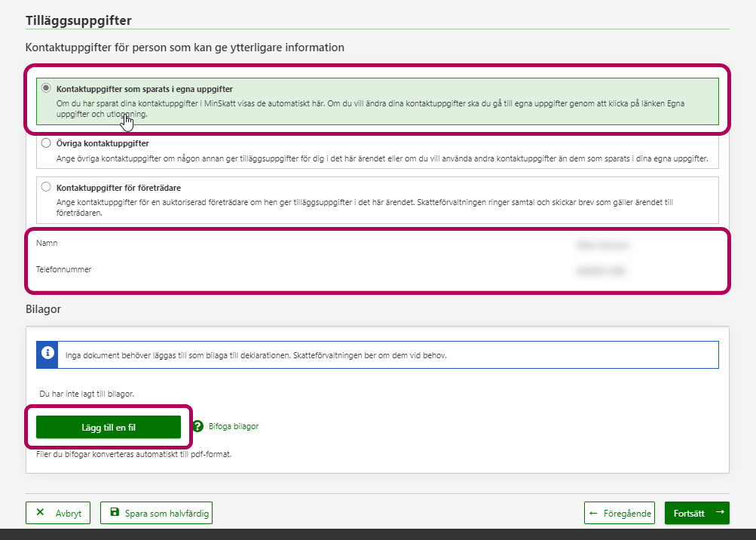This screenshot has width=756, height=540.
Task: Click the blurred Telefonnummer value
Action: point(601,270)
